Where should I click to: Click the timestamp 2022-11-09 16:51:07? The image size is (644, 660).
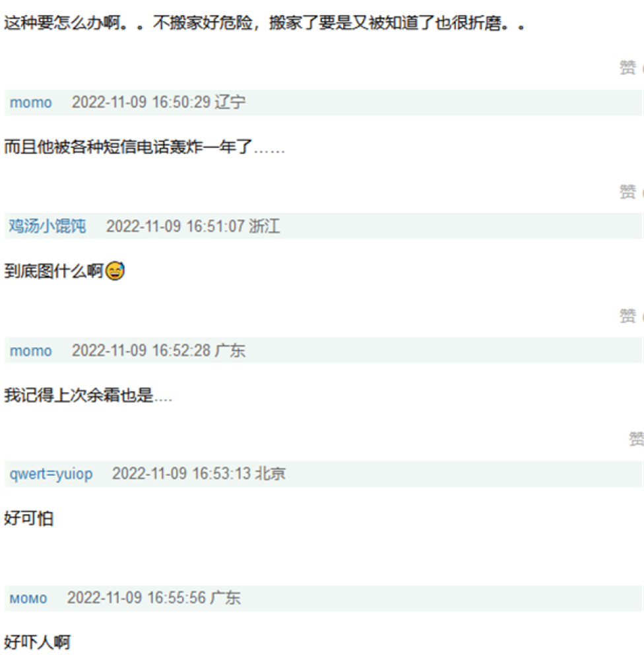click(x=175, y=226)
